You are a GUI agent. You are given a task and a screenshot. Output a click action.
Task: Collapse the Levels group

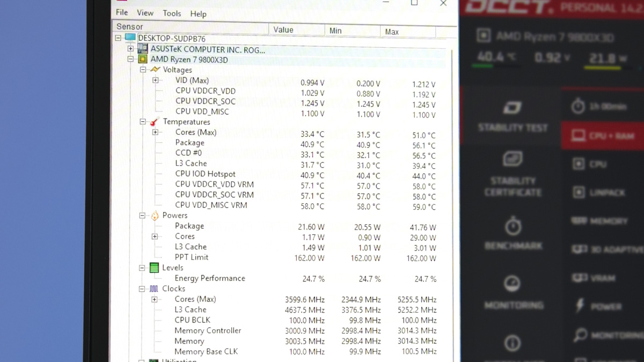click(x=142, y=268)
